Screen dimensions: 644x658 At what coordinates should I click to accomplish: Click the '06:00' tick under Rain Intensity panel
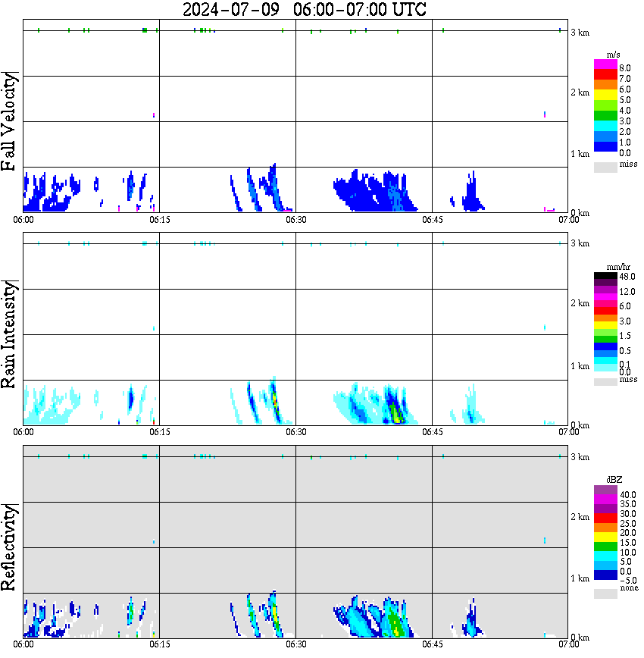(x=23, y=432)
